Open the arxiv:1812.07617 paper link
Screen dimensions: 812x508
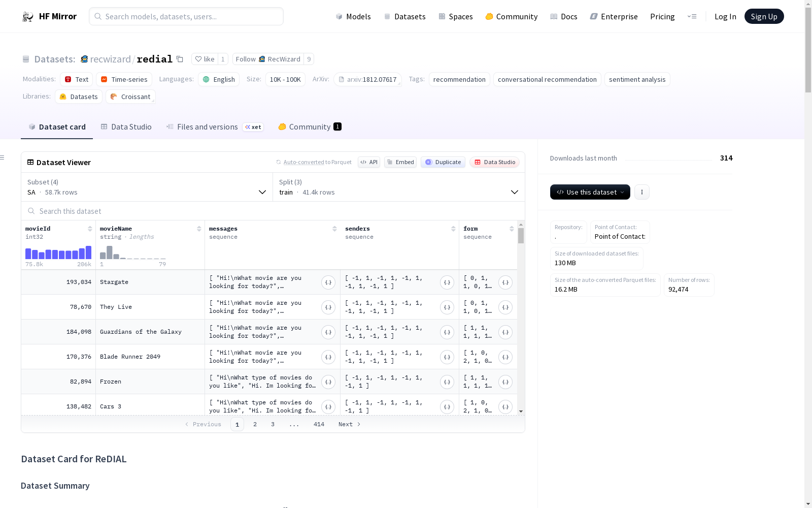[367, 79]
